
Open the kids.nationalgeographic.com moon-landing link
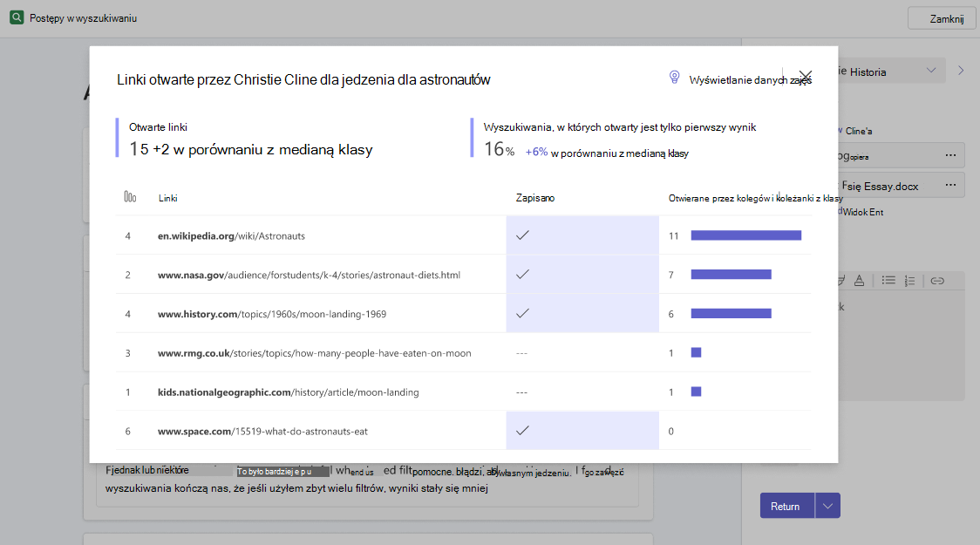point(288,392)
